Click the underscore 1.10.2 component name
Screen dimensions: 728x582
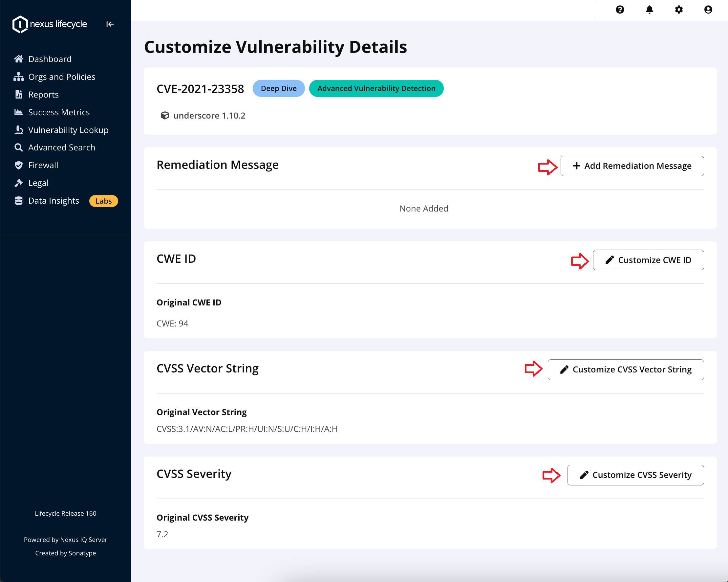[209, 116]
